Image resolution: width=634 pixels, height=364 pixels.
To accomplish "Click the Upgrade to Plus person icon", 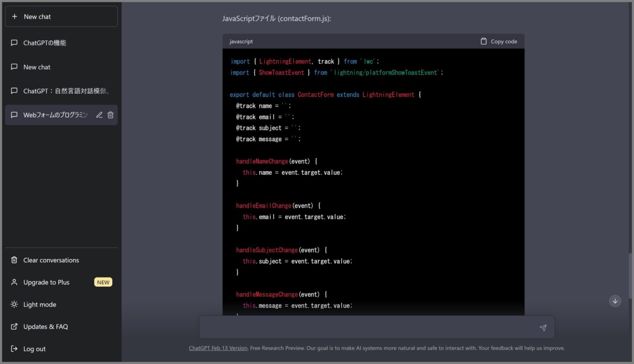I will pos(14,282).
